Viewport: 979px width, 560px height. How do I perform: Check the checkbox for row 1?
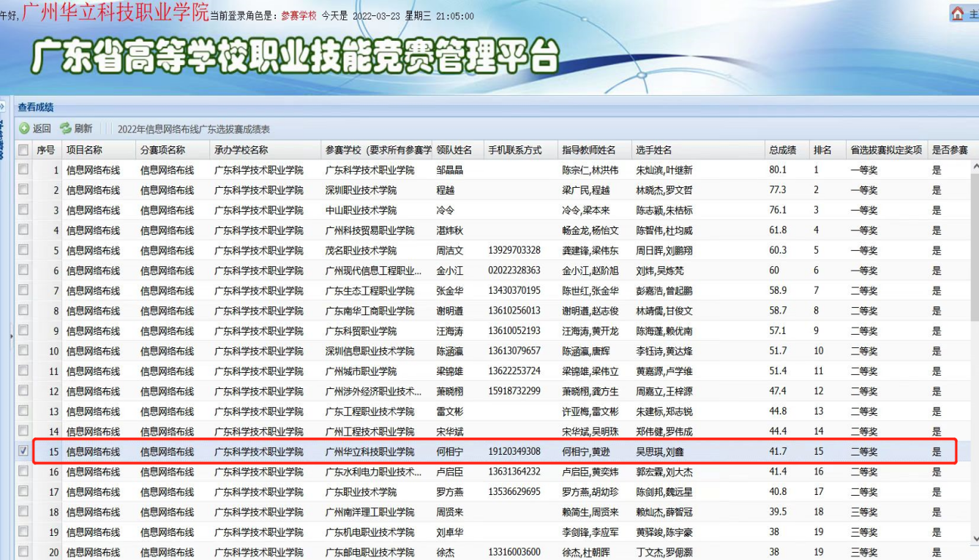(x=24, y=170)
